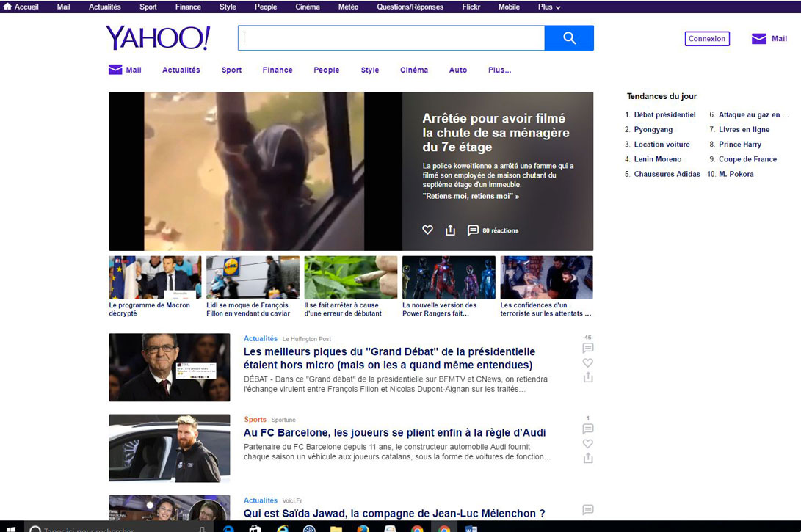Open the 80 réactions comment icon

(473, 230)
